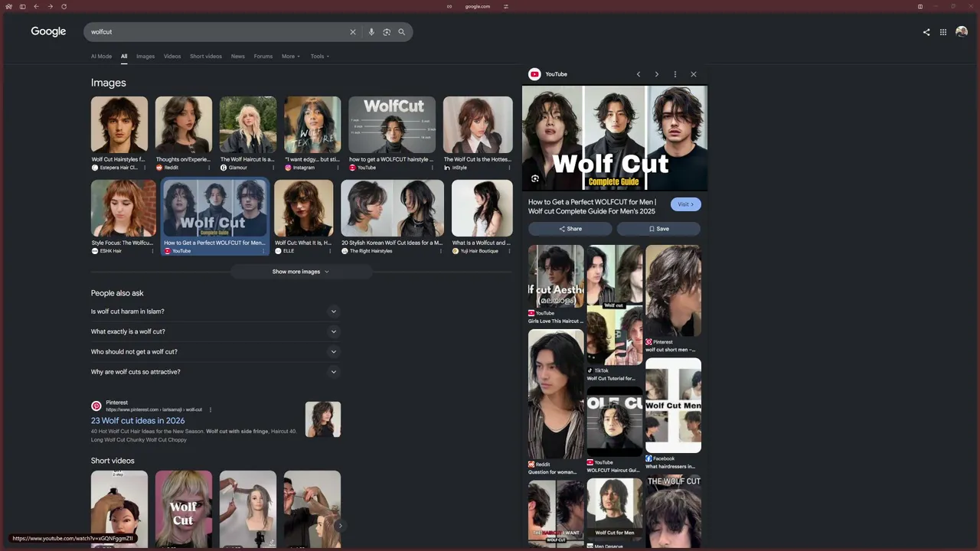Toggle the browser sidebar panel icon
Image resolution: width=980 pixels, height=551 pixels.
pyautogui.click(x=22, y=6)
